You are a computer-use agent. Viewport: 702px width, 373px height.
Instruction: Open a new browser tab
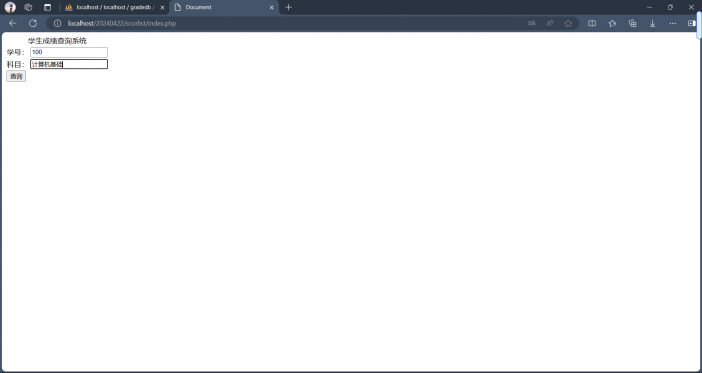click(288, 7)
